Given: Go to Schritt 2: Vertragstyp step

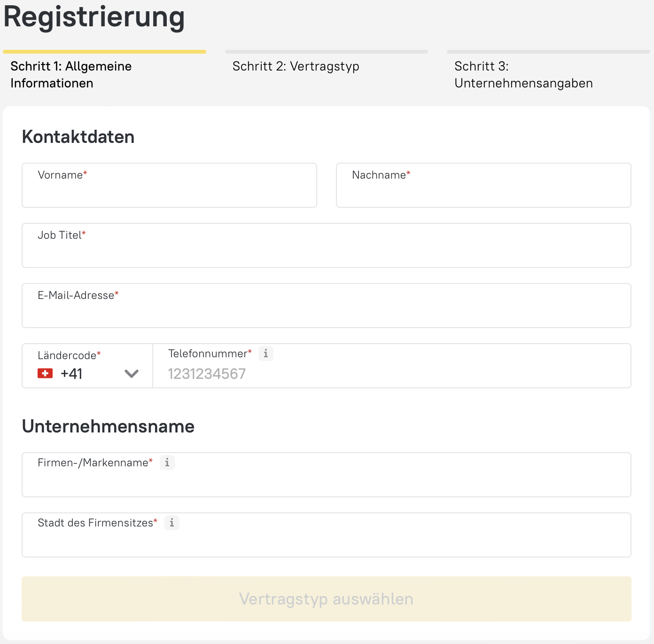Looking at the screenshot, I should click(x=296, y=66).
